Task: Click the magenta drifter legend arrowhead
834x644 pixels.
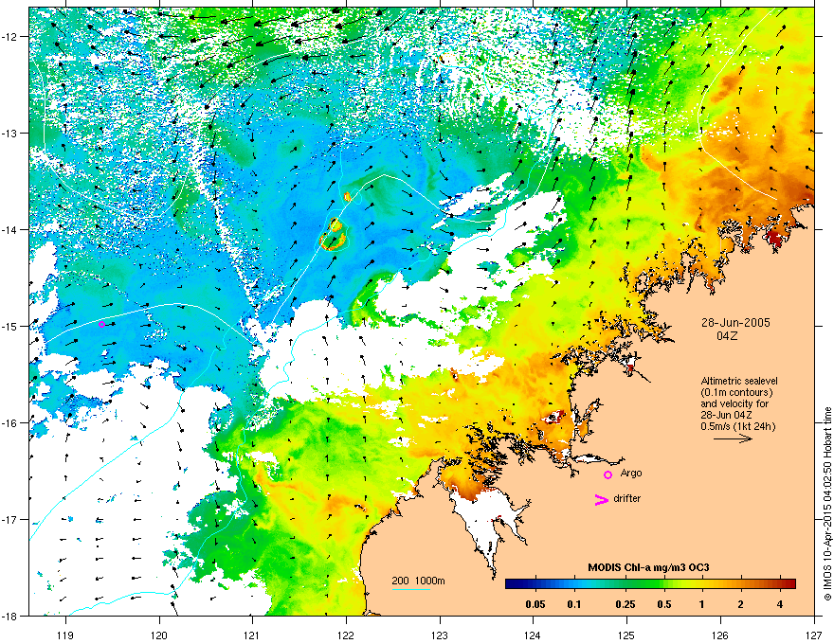Action: click(x=601, y=499)
